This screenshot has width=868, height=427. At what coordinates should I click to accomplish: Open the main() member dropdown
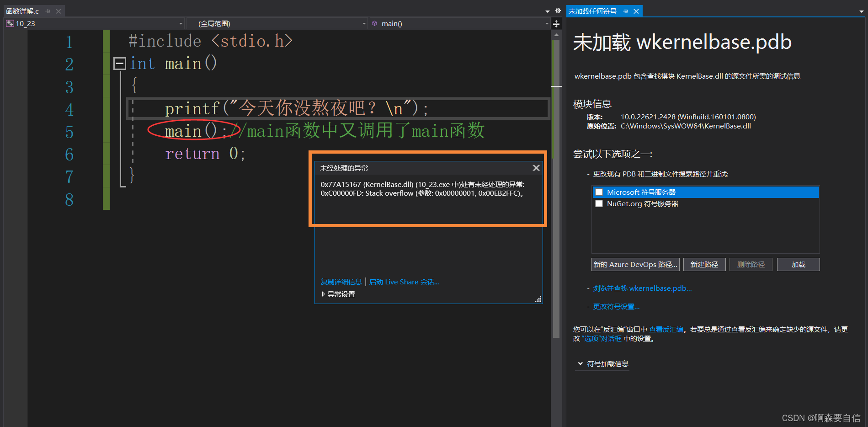pyautogui.click(x=460, y=23)
